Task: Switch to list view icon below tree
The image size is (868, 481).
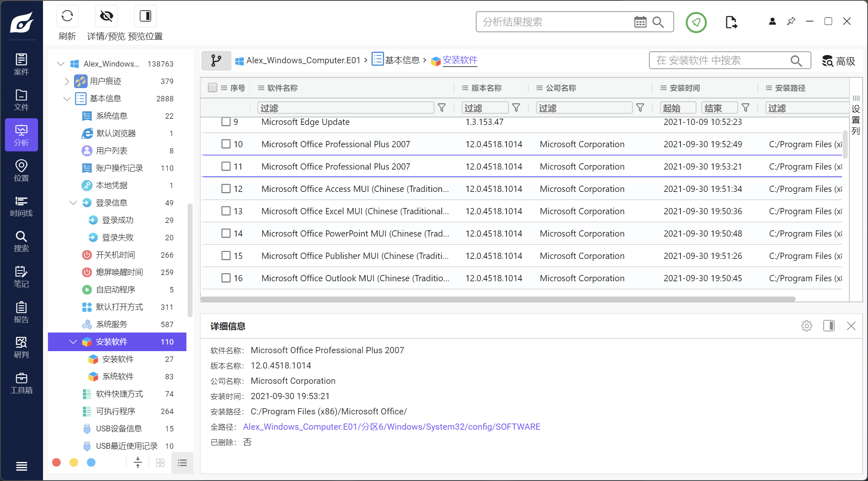Action: (x=182, y=462)
